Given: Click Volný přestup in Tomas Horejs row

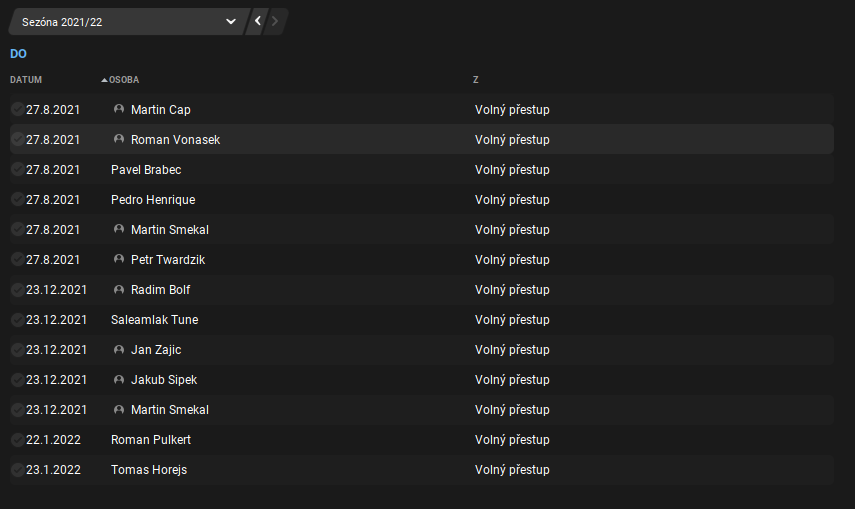Looking at the screenshot, I should tap(512, 469).
